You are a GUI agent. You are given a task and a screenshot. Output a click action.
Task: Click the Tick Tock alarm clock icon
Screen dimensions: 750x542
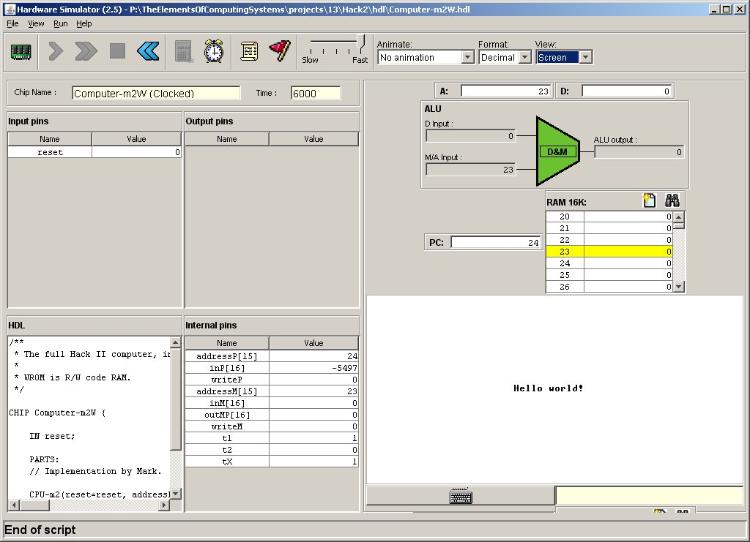tap(214, 51)
